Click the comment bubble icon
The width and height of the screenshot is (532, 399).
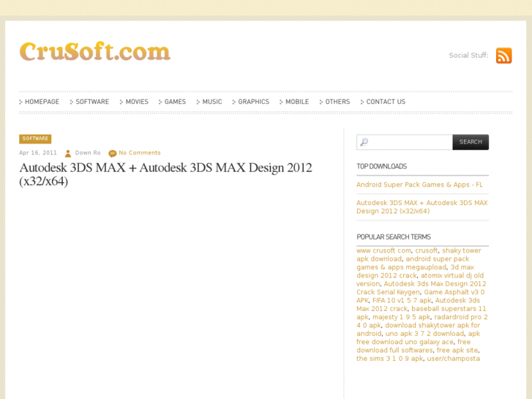pyautogui.click(x=112, y=153)
